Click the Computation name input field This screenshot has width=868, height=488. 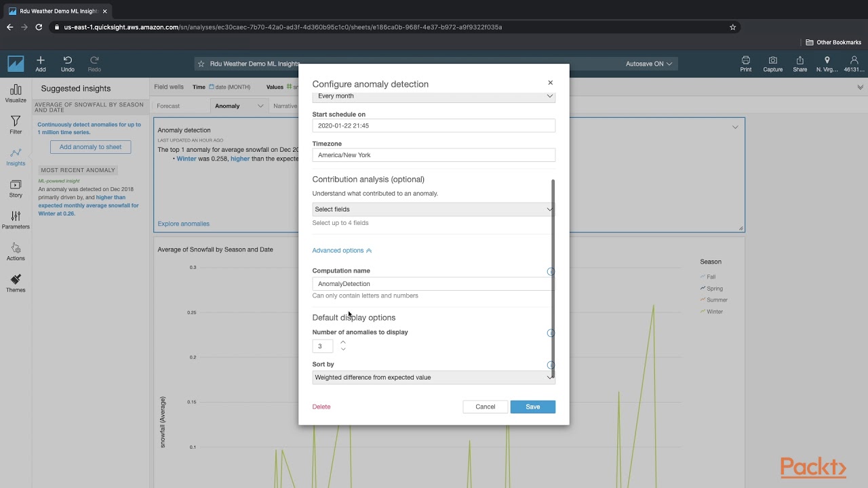434,284
